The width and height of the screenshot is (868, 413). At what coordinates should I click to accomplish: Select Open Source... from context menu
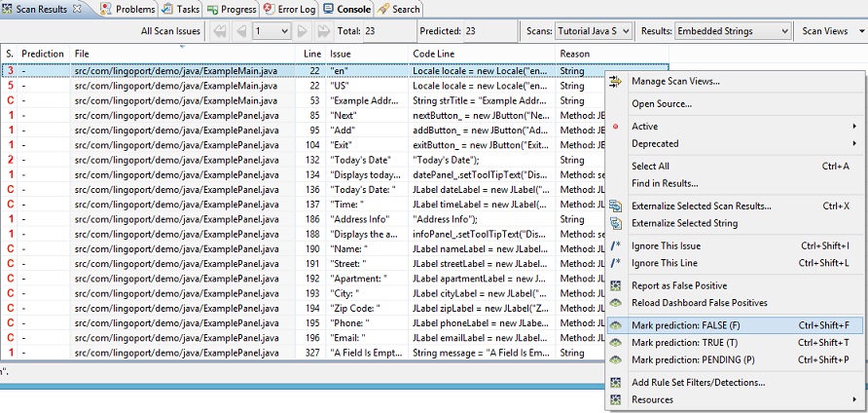click(x=662, y=103)
